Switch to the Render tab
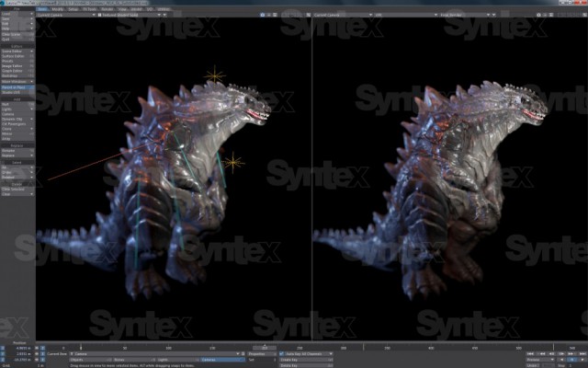This screenshot has height=368, width=588. pos(107,9)
